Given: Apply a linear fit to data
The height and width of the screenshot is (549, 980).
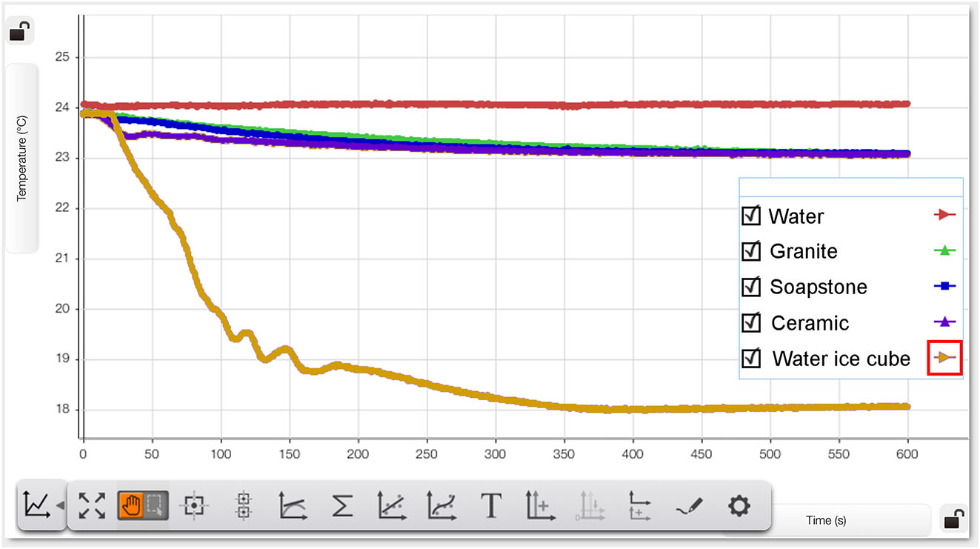Looking at the screenshot, I should pyautogui.click(x=390, y=506).
